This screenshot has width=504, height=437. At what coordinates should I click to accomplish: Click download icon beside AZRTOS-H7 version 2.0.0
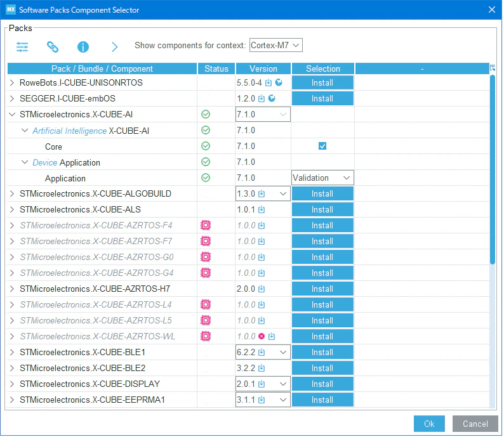click(262, 289)
